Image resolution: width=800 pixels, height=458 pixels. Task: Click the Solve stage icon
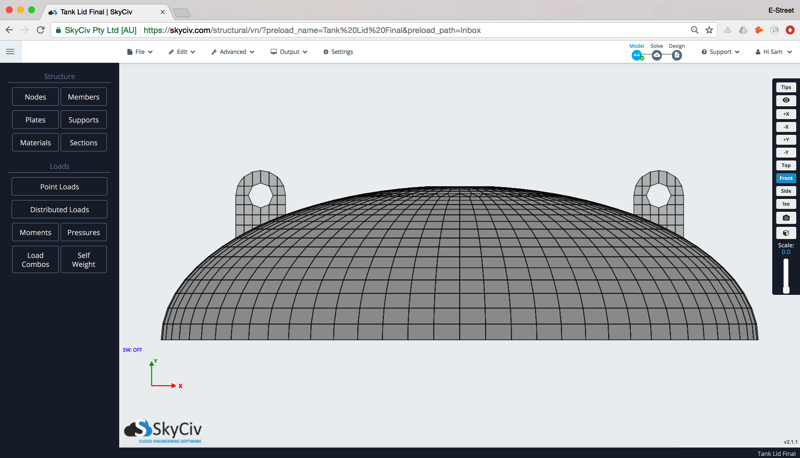pos(657,55)
